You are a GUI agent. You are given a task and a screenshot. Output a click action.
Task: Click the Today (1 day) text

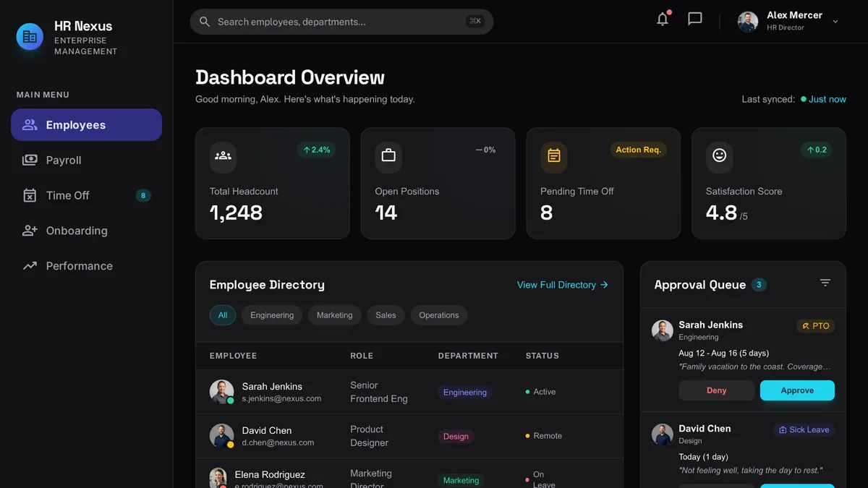coord(705,457)
